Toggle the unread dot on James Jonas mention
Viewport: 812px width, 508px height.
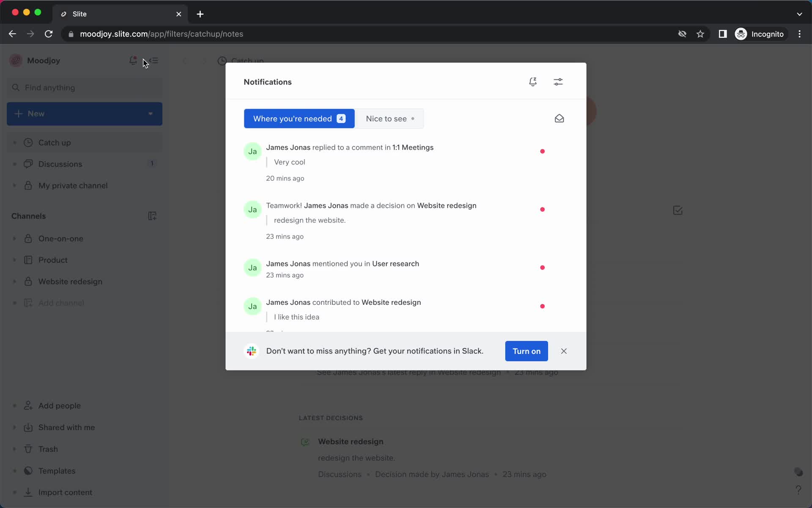(542, 267)
